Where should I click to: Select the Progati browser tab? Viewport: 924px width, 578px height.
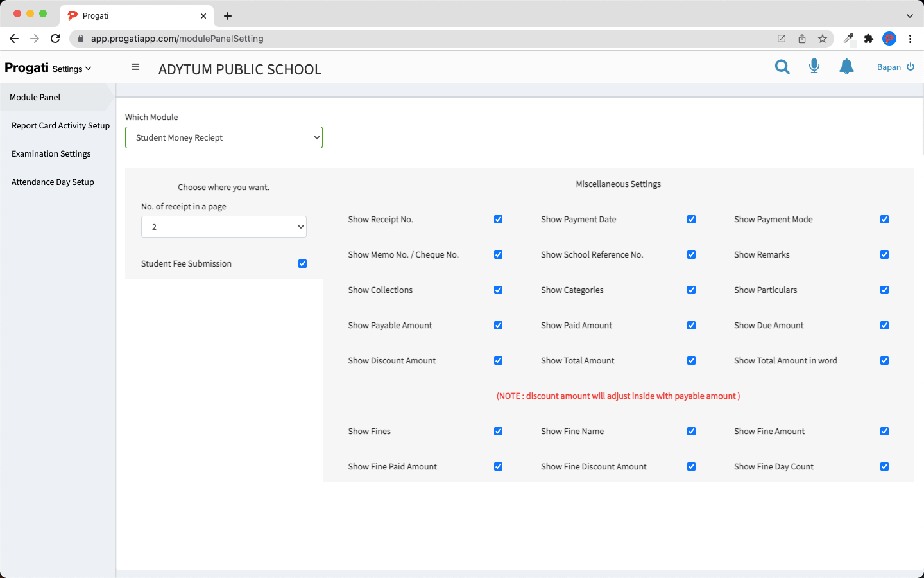point(137,16)
